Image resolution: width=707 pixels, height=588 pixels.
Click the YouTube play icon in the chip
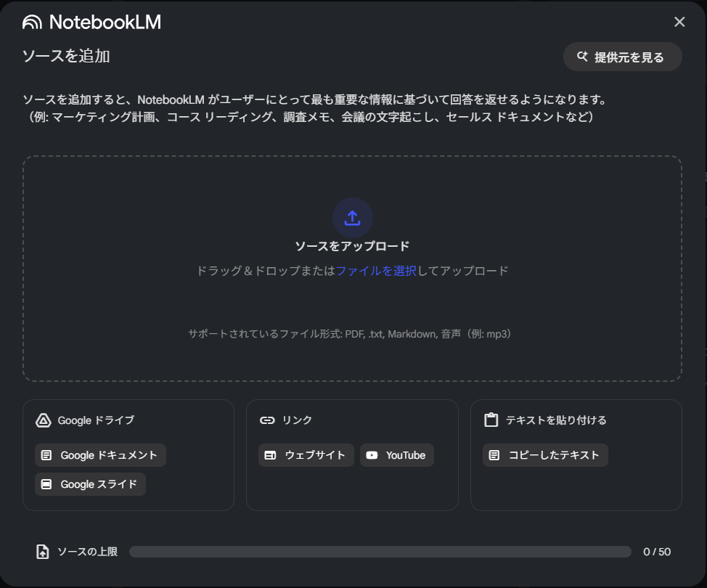[x=372, y=455]
